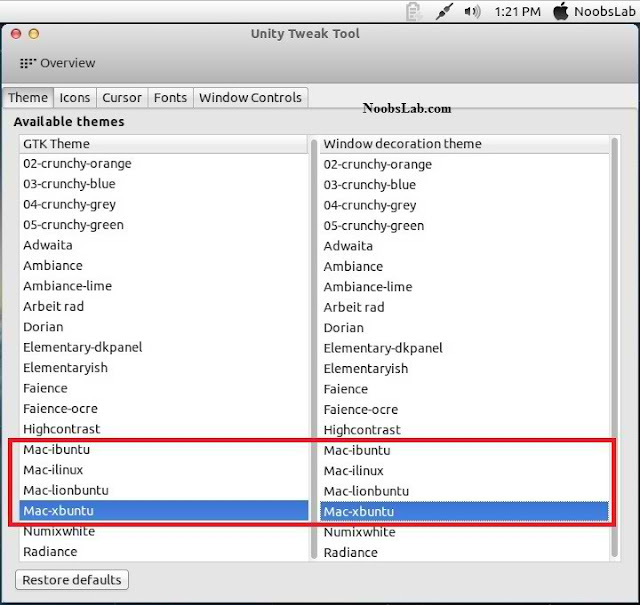Click the GTK Theme list scrollbar

point(314,349)
